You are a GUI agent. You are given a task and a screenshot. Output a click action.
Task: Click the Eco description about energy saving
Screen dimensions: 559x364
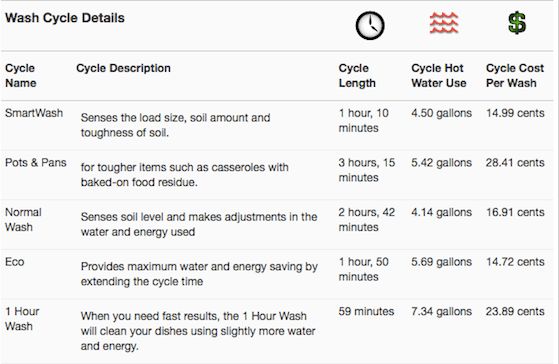click(199, 274)
